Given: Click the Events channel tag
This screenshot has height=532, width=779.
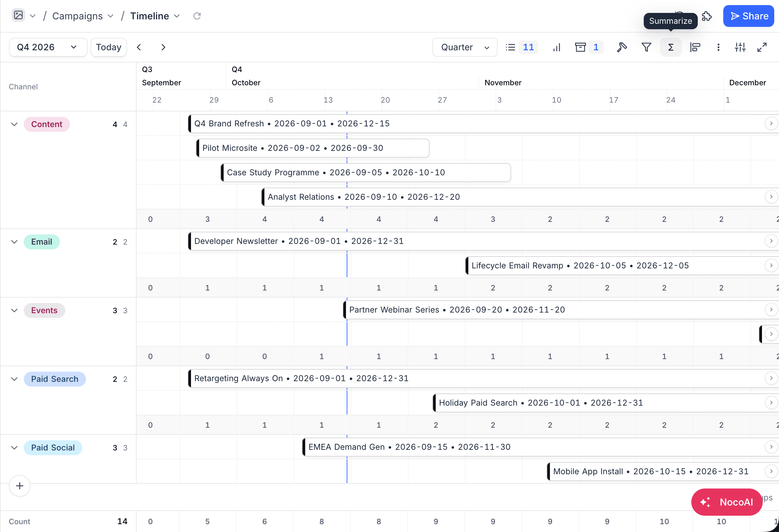Looking at the screenshot, I should click(45, 311).
